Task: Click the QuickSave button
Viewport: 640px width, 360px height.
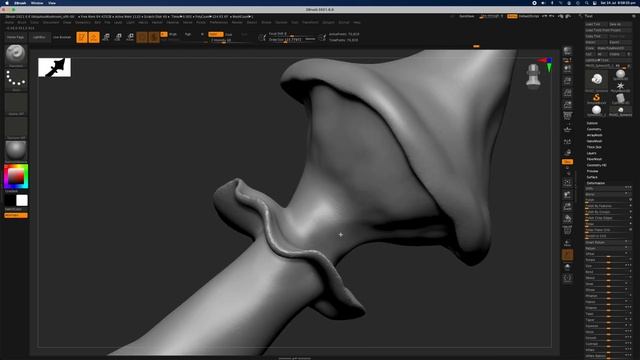Action: coord(467,16)
